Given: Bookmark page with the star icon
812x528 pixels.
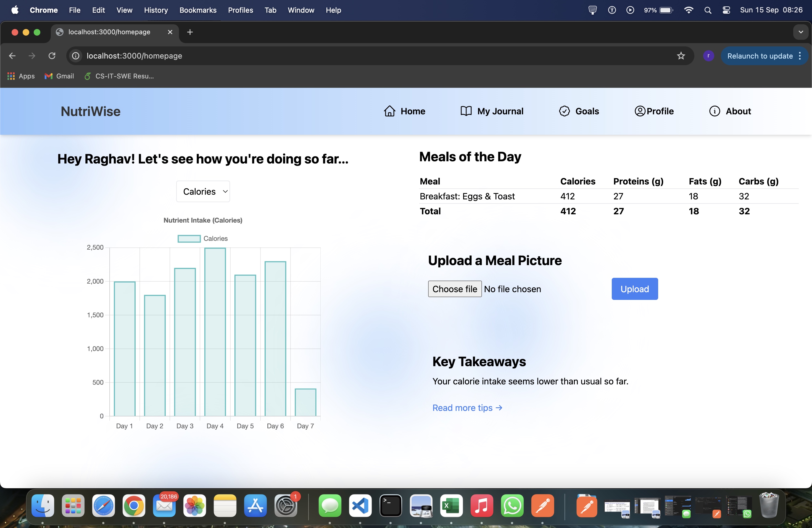Looking at the screenshot, I should click(681, 56).
